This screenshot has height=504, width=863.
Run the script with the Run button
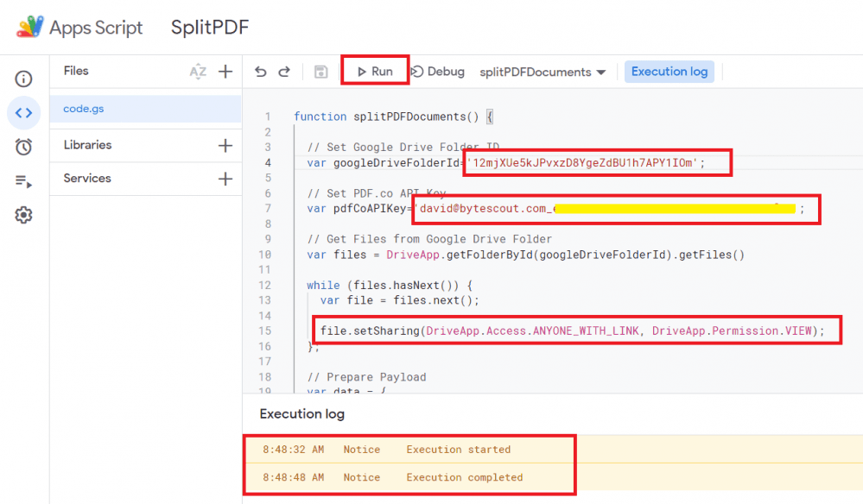(374, 71)
